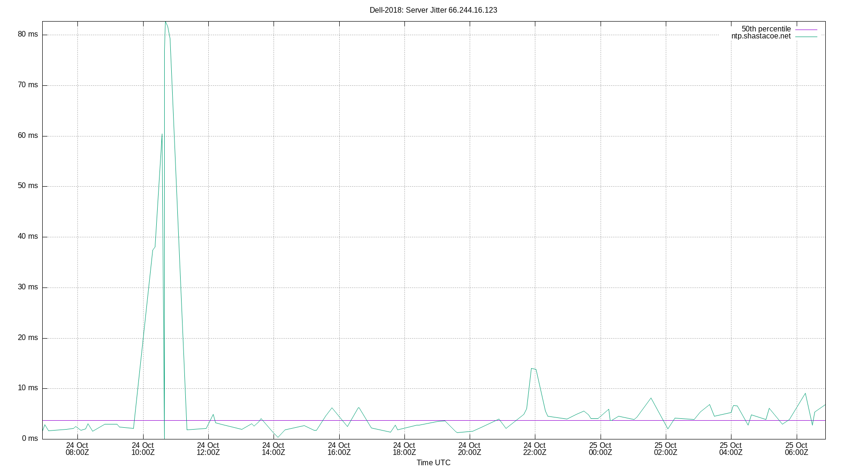Select the '24 Oct 14:00Z' time label

coord(273,449)
